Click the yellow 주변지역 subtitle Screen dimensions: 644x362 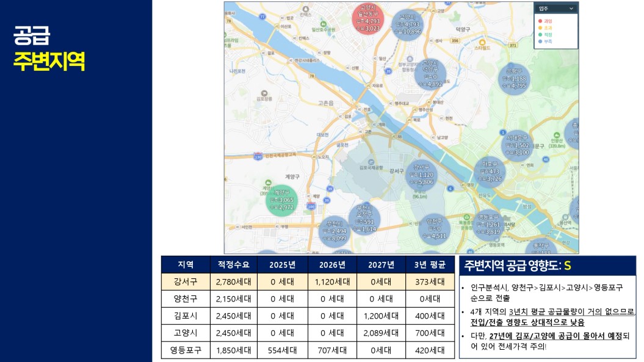[x=49, y=61]
